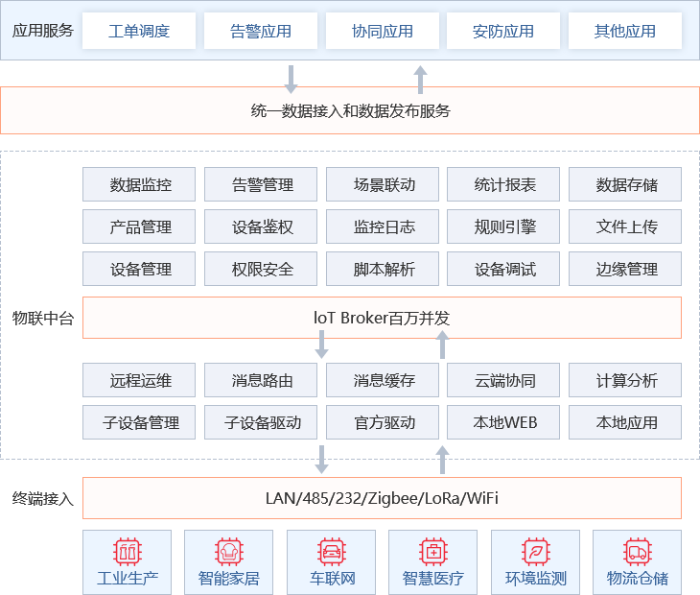The width and height of the screenshot is (700, 595).
Task: Select the 安防应用 box
Action: point(503,31)
